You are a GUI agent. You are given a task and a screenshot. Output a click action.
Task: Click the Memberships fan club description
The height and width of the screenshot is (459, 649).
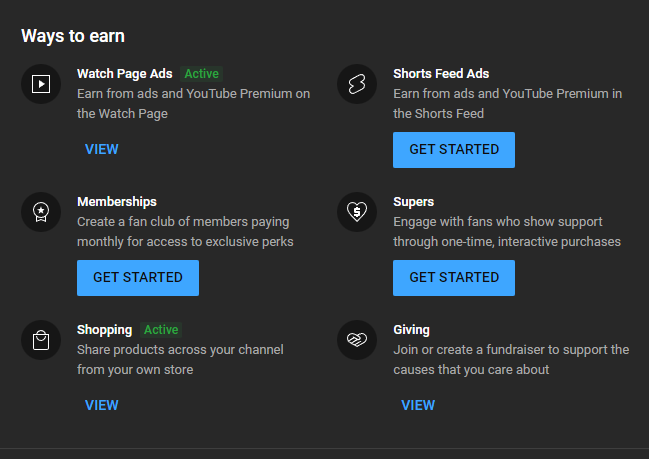coord(185,232)
